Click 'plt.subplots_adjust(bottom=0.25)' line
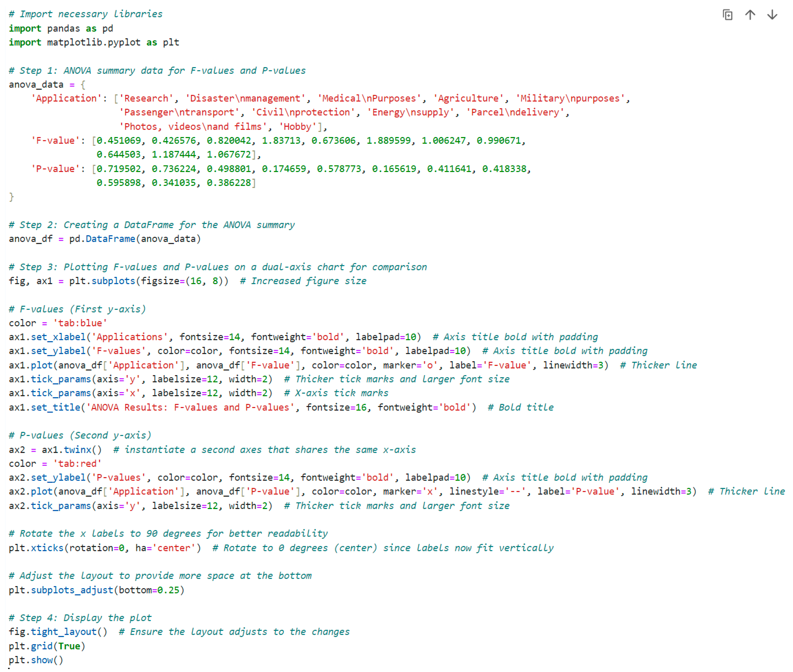Image resolution: width=793 pixels, height=672 pixels. click(97, 590)
